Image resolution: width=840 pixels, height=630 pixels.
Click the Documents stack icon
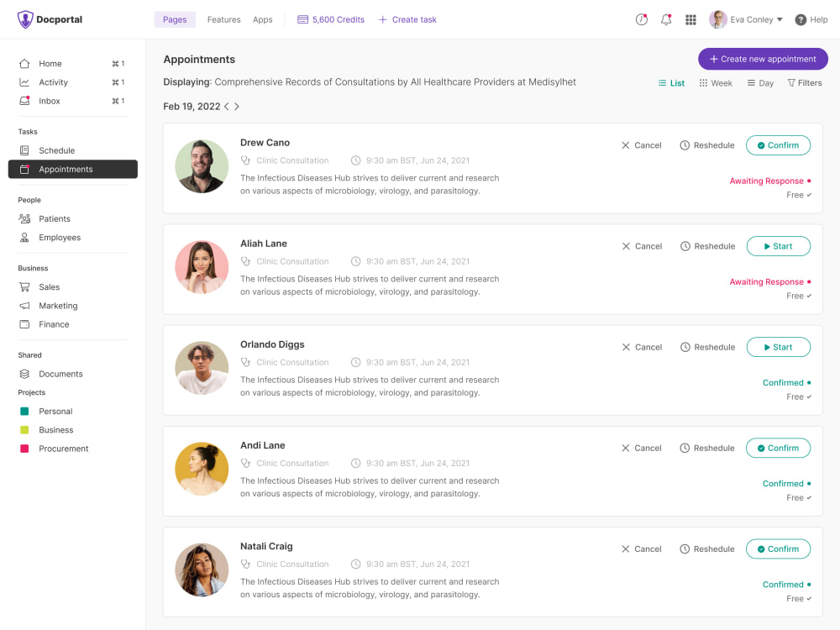(x=24, y=374)
